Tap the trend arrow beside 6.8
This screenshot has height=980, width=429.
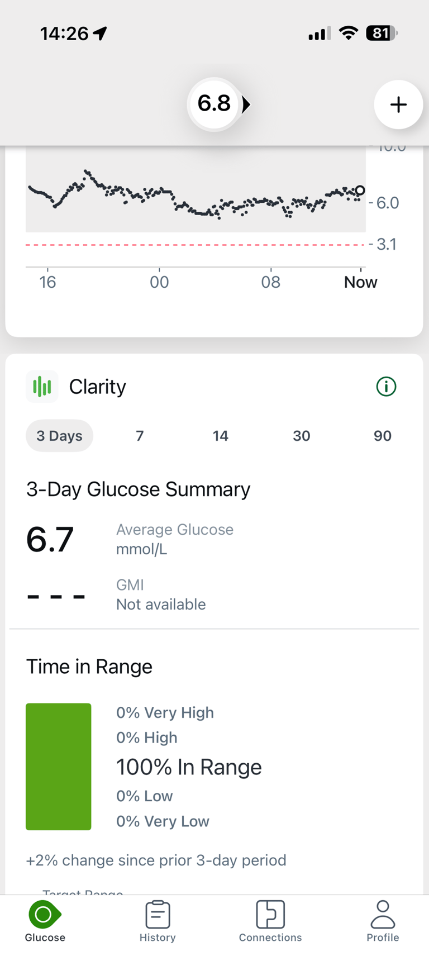click(246, 104)
